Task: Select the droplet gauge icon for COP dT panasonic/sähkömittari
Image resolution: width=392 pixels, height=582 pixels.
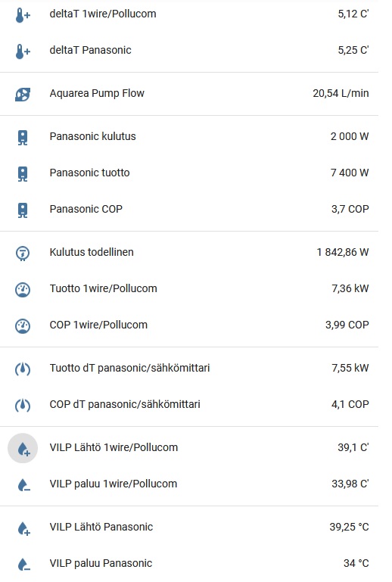Action: [23, 406]
